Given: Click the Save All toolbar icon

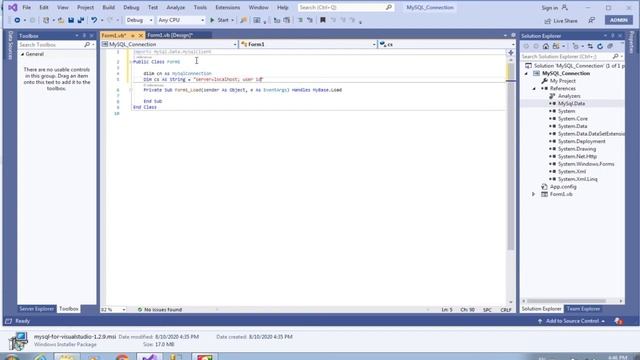Looking at the screenshot, I should coord(81,20).
